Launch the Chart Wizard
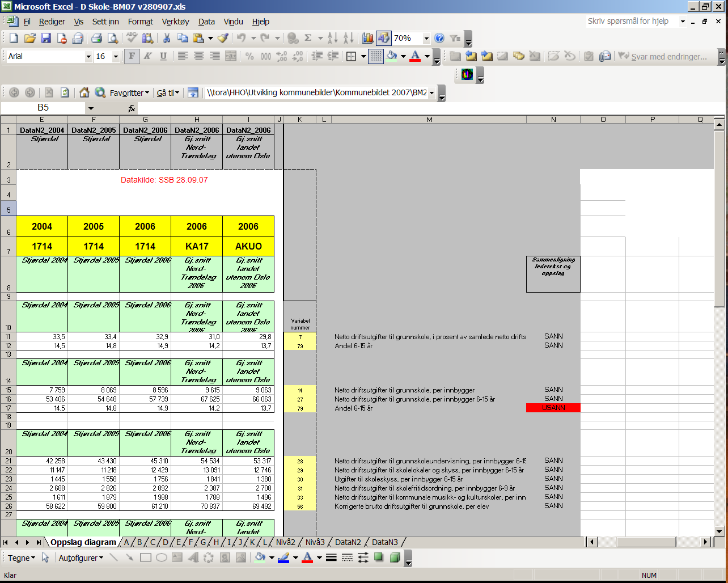This screenshot has width=728, height=583. (368, 39)
